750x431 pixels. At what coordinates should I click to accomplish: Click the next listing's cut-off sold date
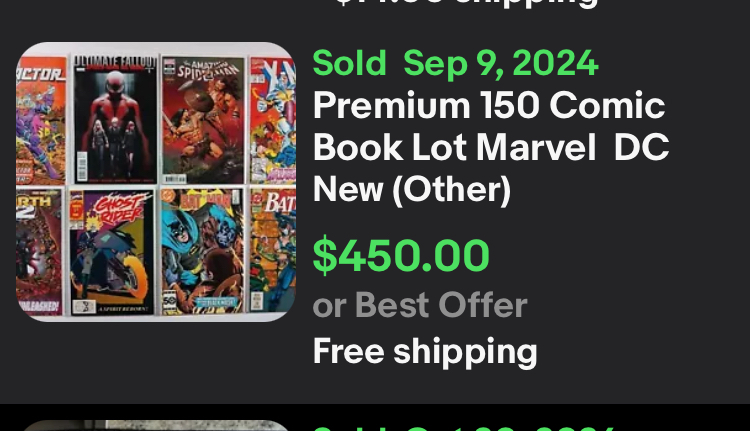(x=464, y=428)
